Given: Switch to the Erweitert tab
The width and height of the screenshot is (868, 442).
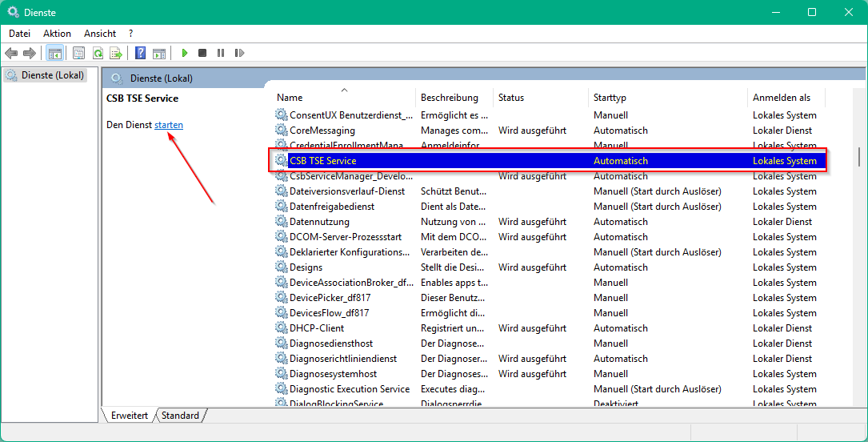Looking at the screenshot, I should [x=130, y=416].
